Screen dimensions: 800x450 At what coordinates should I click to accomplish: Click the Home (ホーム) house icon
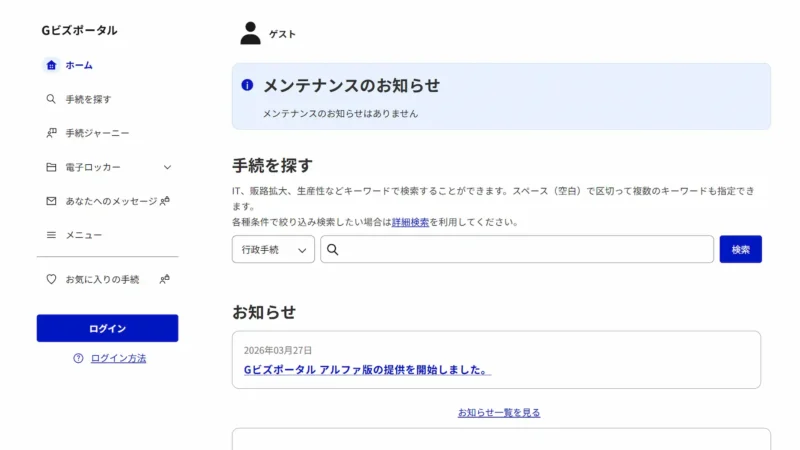coord(51,65)
